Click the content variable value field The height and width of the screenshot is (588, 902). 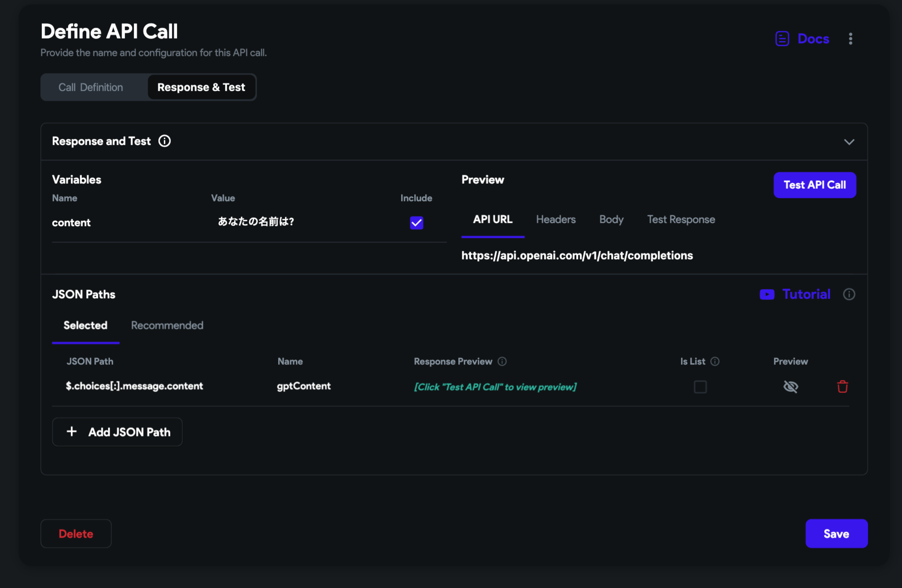pyautogui.click(x=256, y=222)
